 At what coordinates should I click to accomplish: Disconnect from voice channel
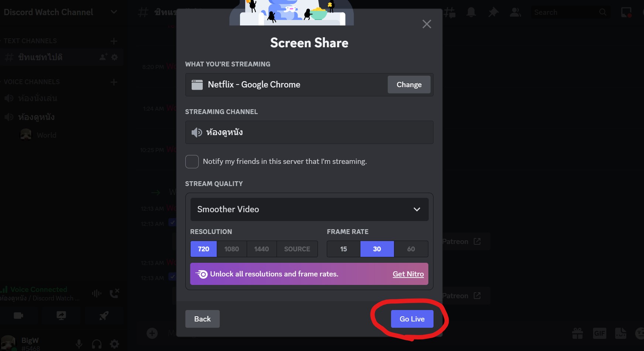[x=114, y=293]
